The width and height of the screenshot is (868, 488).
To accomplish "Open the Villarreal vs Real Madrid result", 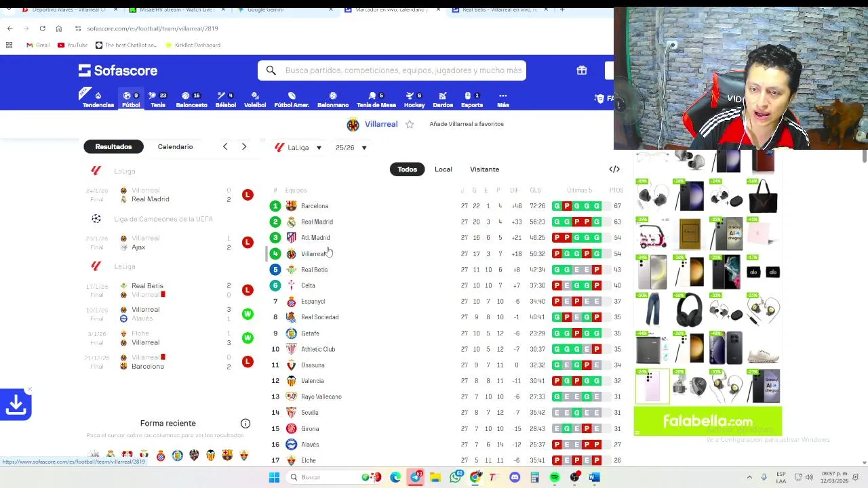I will click(170, 195).
